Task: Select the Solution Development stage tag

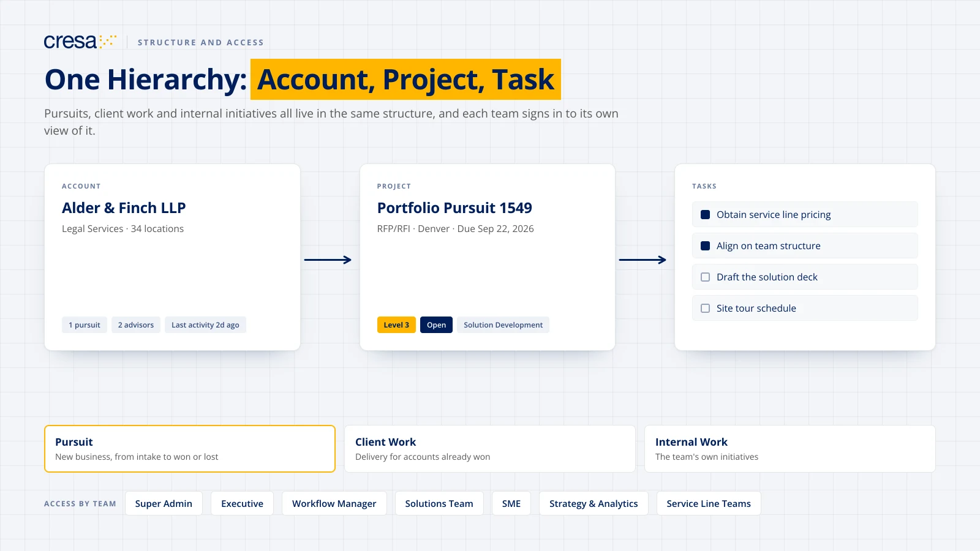Action: 503,325
